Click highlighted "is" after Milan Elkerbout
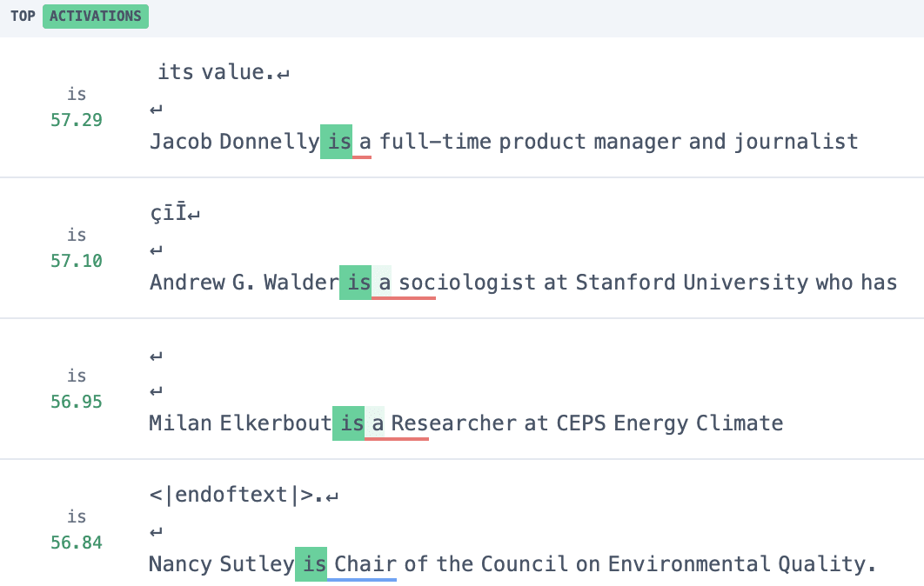 click(x=349, y=423)
